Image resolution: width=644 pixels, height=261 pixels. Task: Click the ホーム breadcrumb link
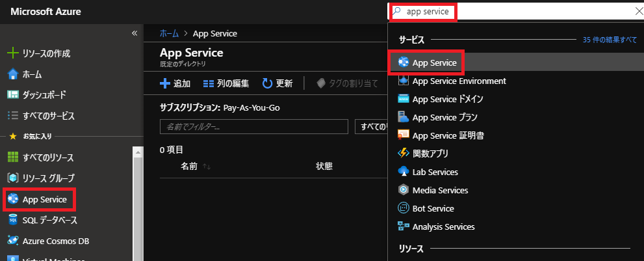coord(169,34)
